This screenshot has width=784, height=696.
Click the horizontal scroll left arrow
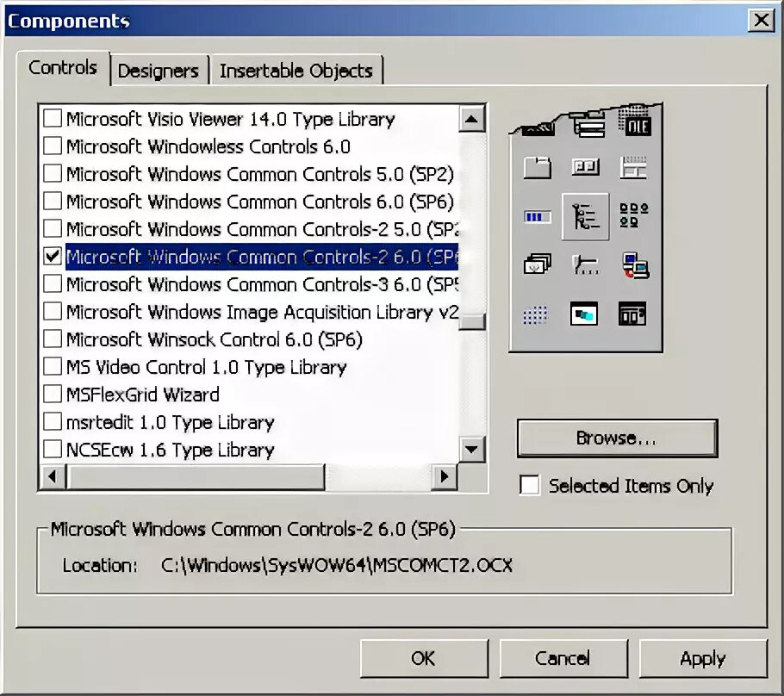click(x=53, y=476)
